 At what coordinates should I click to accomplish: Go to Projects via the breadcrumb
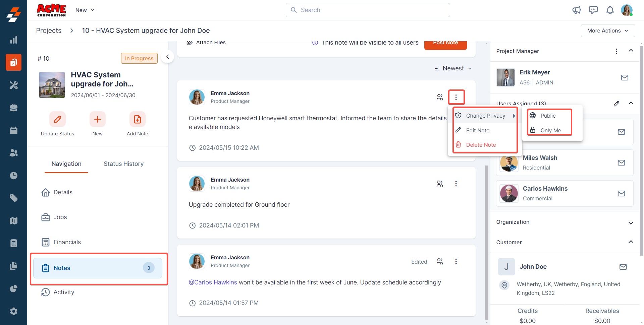[49, 30]
